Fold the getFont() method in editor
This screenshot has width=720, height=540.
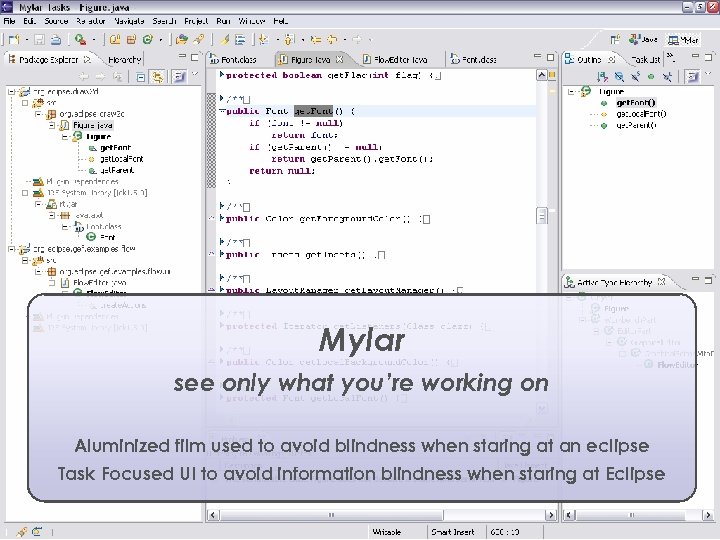(222, 111)
